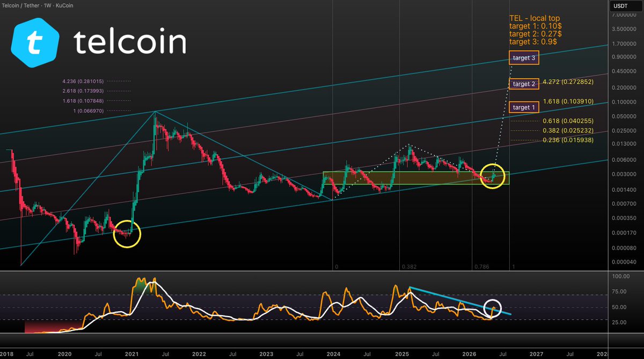This screenshot has height=359, width=644.
Task: Click the 0.618 (0.040255) fib label
Action: (567, 121)
